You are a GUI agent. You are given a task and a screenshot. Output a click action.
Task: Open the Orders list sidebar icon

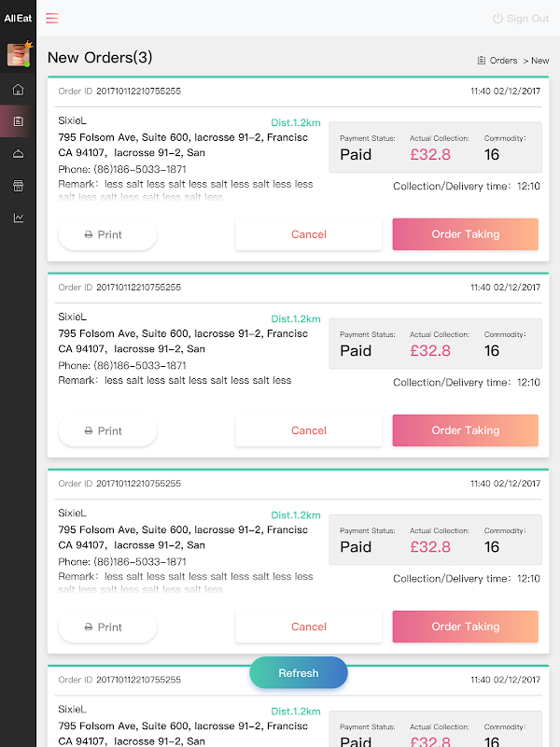tap(18, 121)
